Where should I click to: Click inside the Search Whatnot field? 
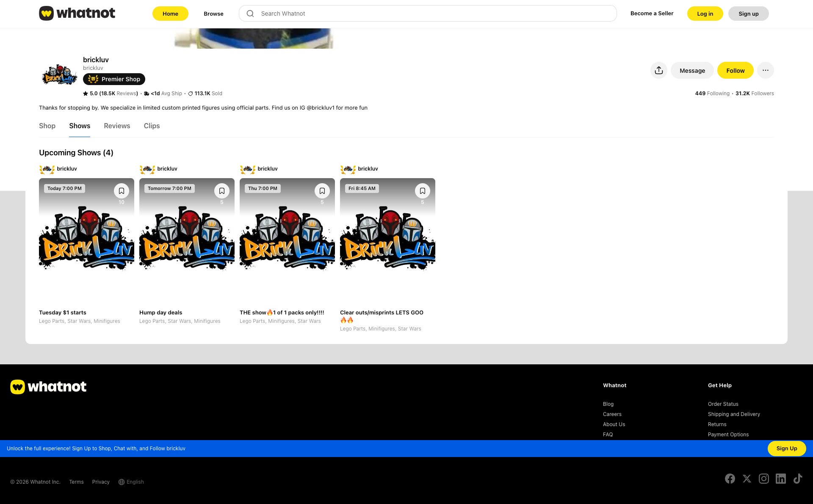coord(423,13)
